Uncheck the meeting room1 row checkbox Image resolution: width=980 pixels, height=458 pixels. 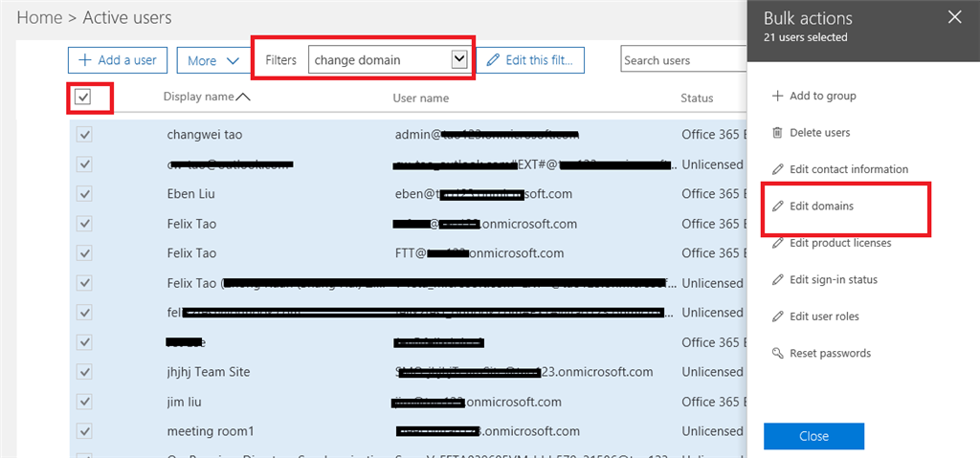[x=84, y=431]
